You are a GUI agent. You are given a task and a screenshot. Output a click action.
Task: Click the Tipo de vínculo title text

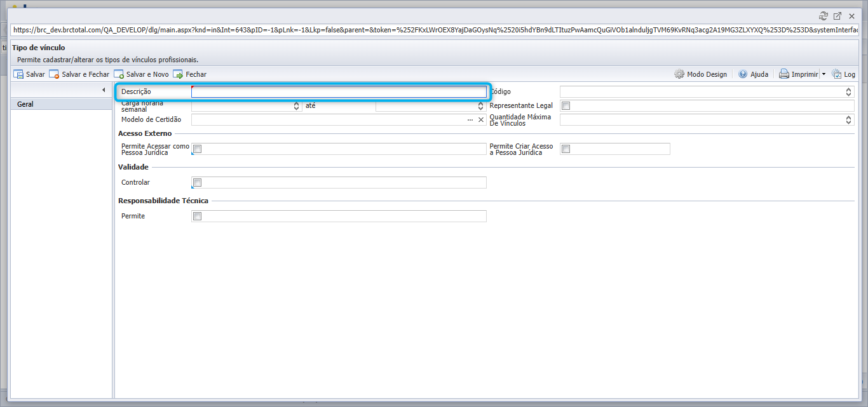pyautogui.click(x=39, y=48)
